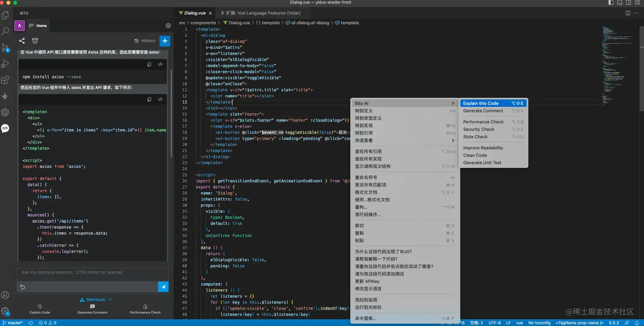Click the undo arrow below question box
Image resolution: width=644 pixels, height=326 pixels.
pos(23,287)
